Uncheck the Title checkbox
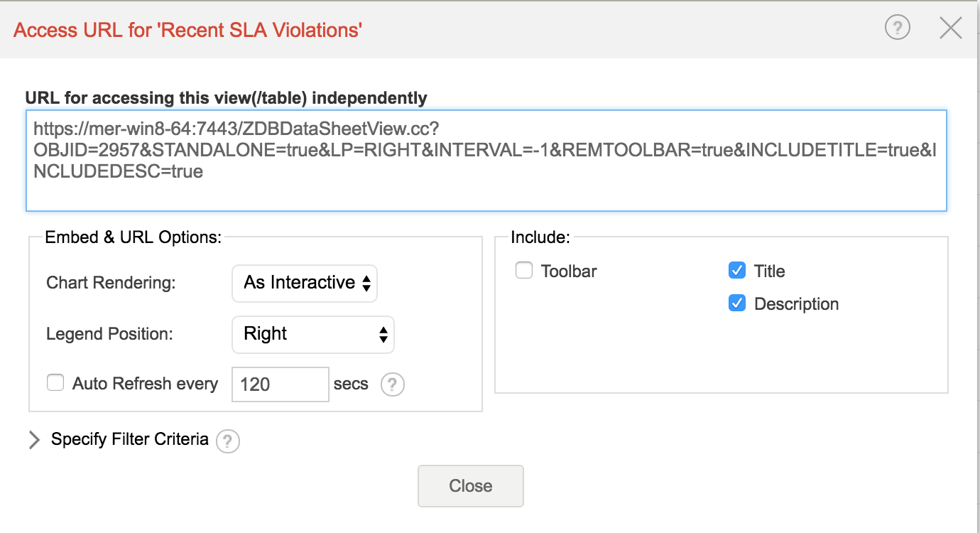This screenshot has height=533, width=980. [x=737, y=271]
